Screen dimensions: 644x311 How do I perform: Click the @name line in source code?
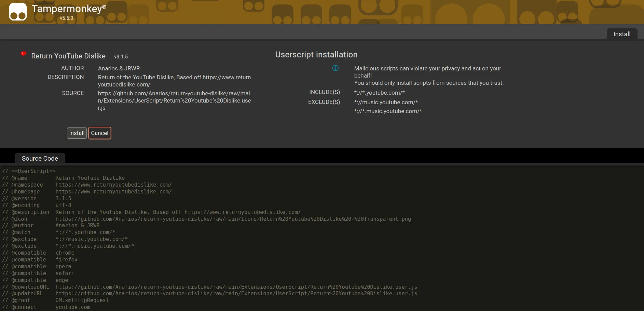pyautogui.click(x=64, y=178)
